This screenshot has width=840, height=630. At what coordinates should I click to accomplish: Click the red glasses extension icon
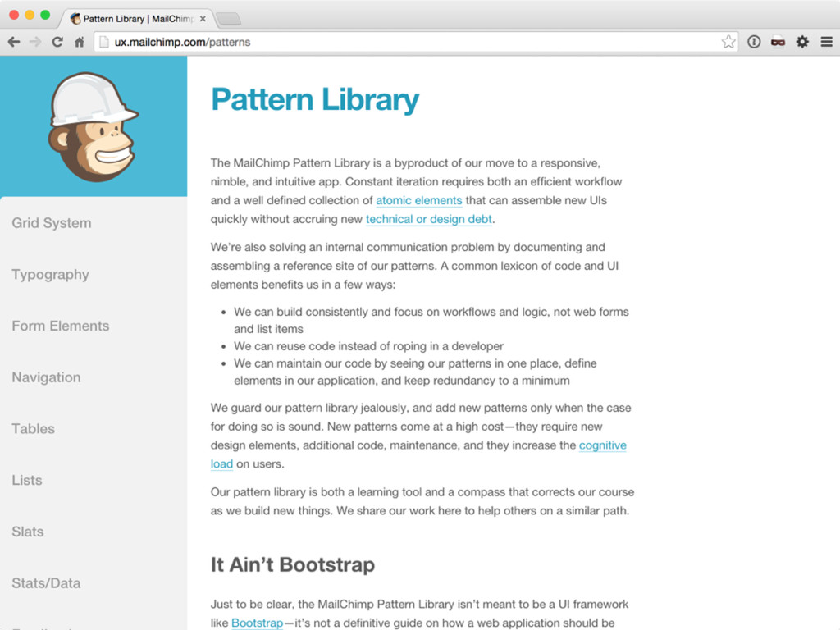(x=778, y=42)
